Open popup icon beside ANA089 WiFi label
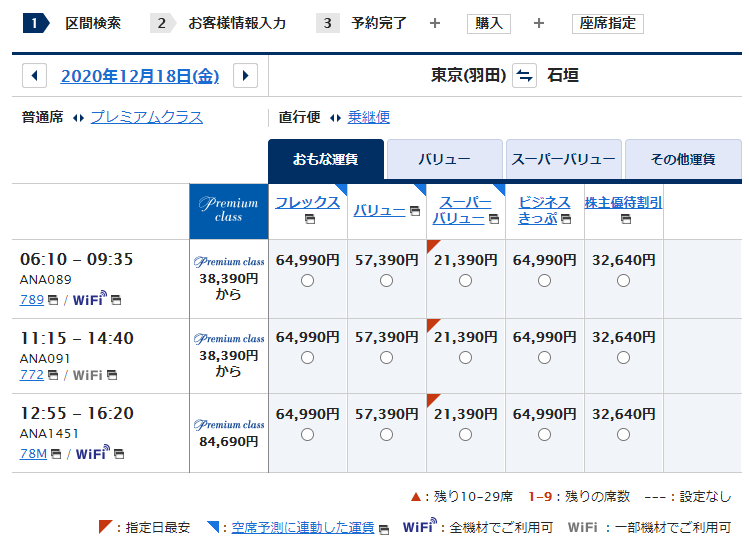Image resolution: width=749 pixels, height=549 pixels. click(116, 300)
